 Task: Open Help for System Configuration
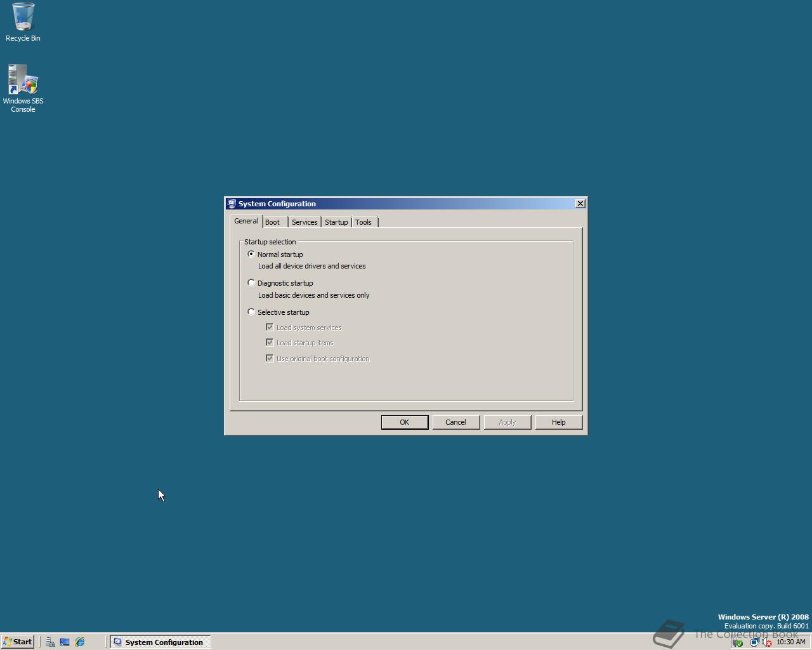point(559,422)
